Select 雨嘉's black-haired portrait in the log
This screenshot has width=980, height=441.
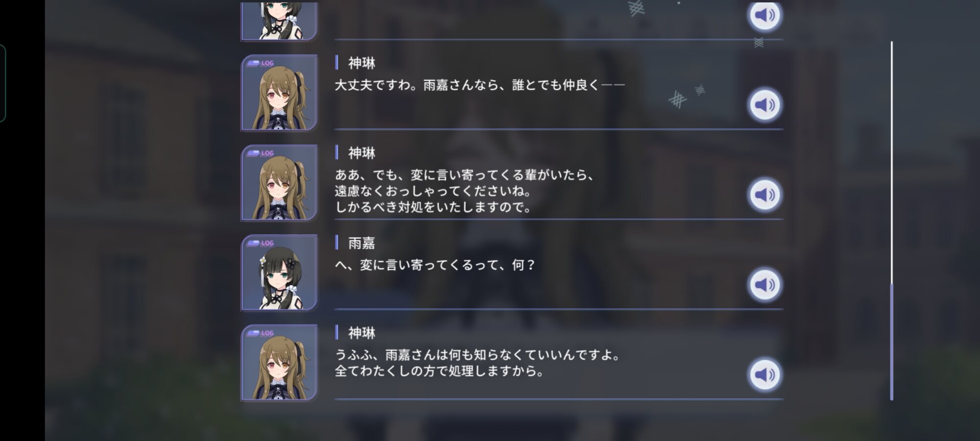pyautogui.click(x=279, y=272)
